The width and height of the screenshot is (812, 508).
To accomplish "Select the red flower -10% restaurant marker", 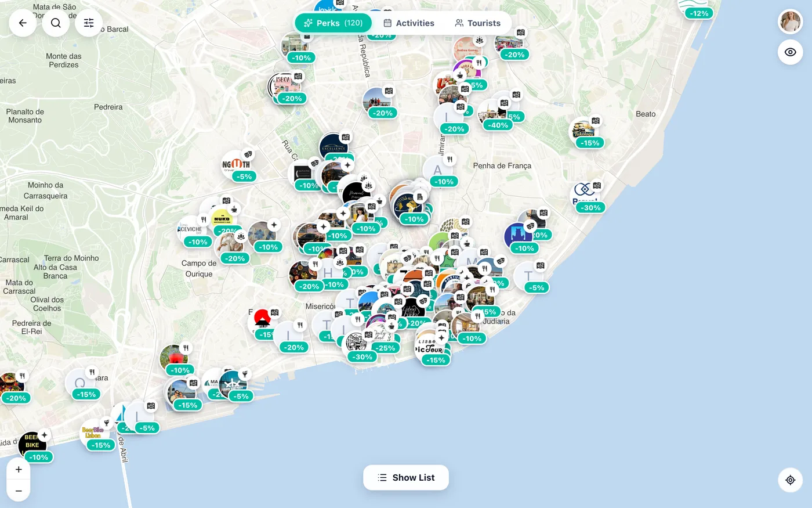I will (174, 359).
